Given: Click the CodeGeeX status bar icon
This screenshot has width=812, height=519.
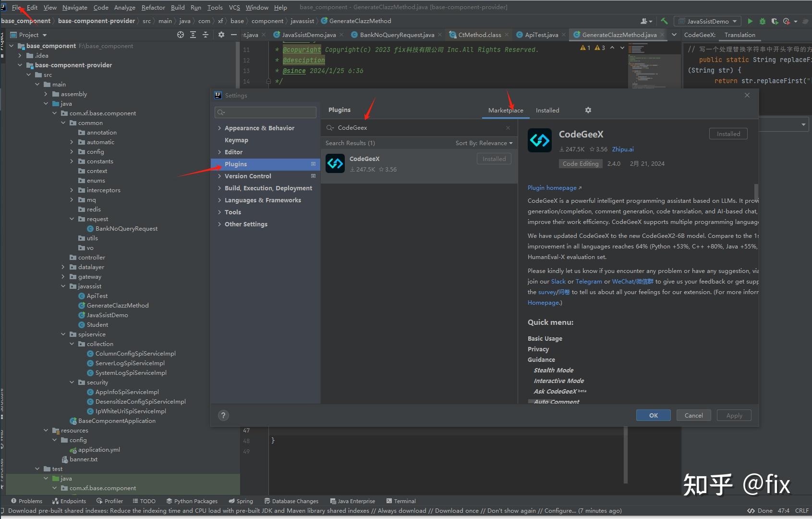Looking at the screenshot, I should click(751, 510).
